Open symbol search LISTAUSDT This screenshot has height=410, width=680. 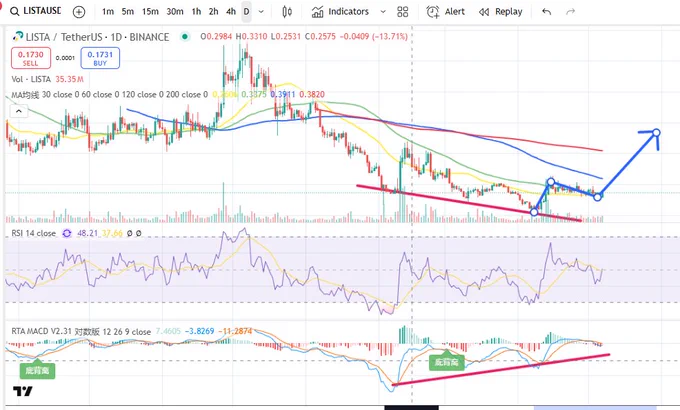click(x=36, y=11)
